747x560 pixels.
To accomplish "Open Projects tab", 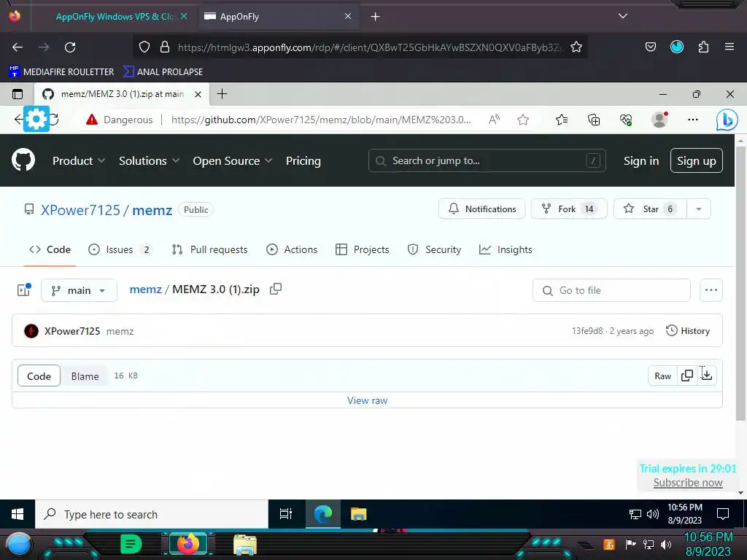I will click(x=363, y=249).
